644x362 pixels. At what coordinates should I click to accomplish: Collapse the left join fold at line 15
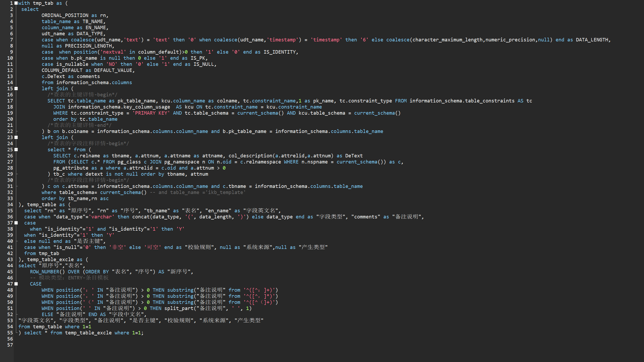[x=16, y=89]
